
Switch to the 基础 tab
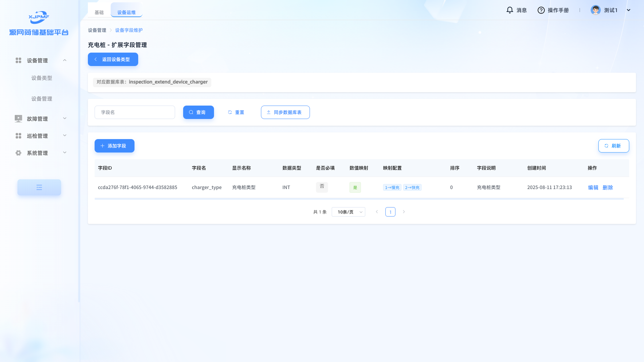[99, 12]
